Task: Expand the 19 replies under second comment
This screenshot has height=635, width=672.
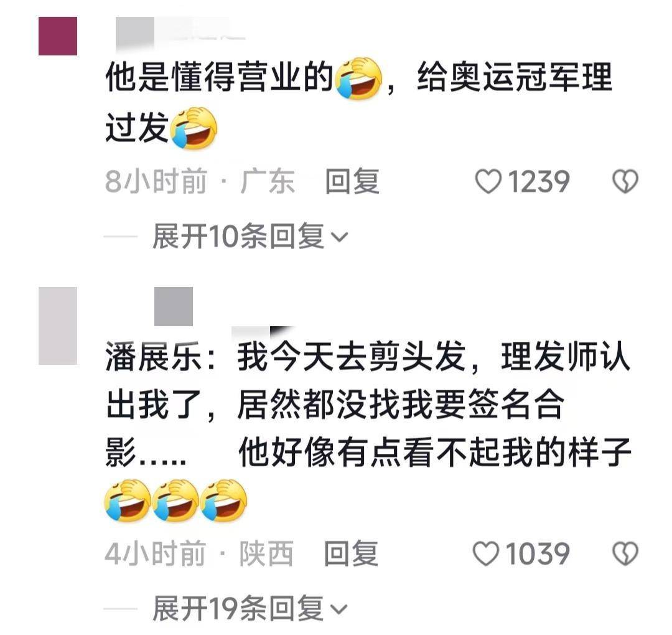Action: [250, 608]
